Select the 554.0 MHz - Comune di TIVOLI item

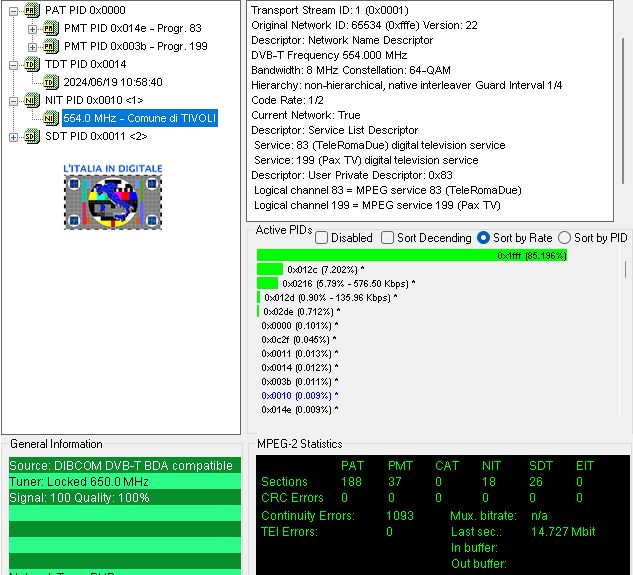[139, 118]
